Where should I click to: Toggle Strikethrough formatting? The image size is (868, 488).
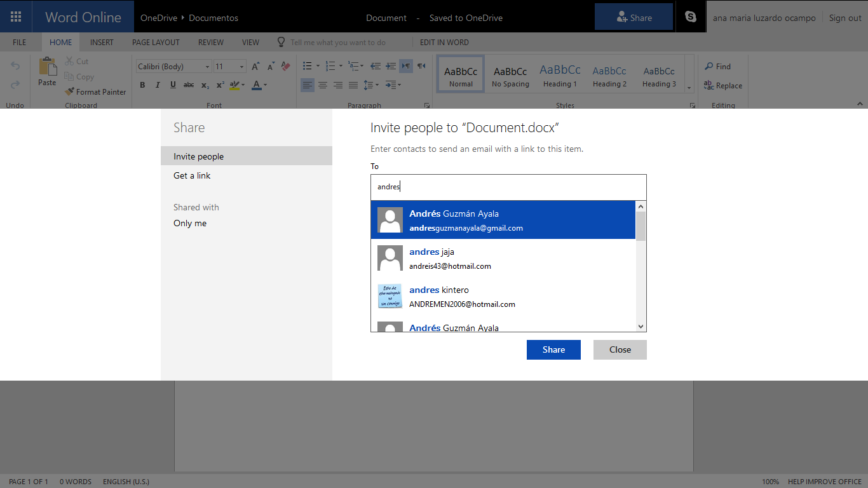coord(189,85)
